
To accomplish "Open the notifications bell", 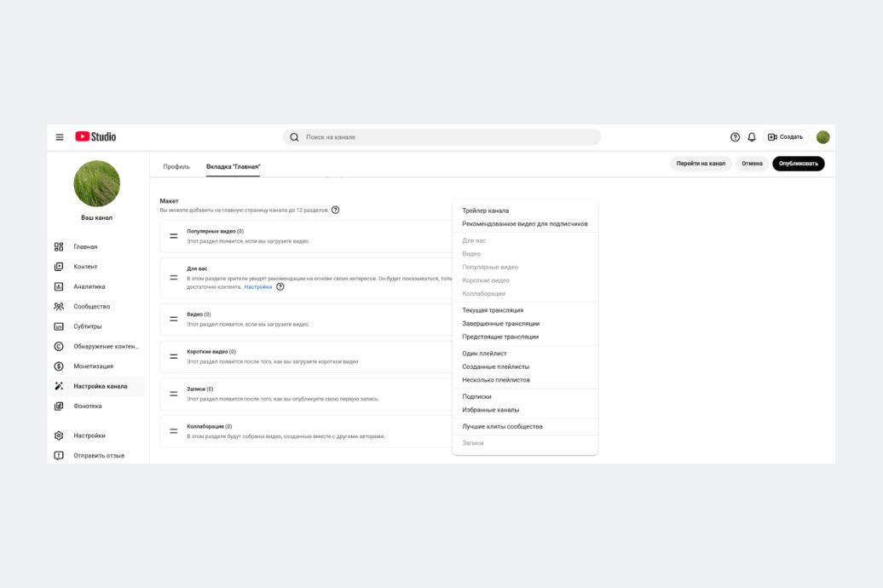I will [752, 137].
